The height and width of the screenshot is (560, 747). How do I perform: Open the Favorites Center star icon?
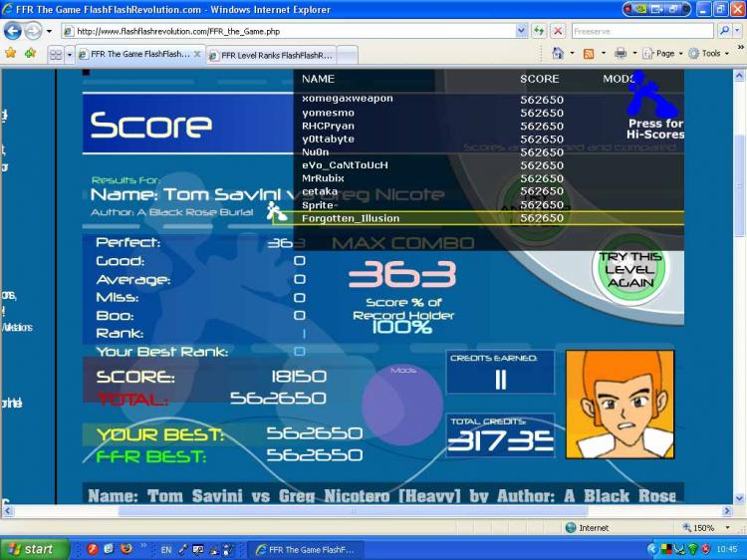click(x=11, y=53)
